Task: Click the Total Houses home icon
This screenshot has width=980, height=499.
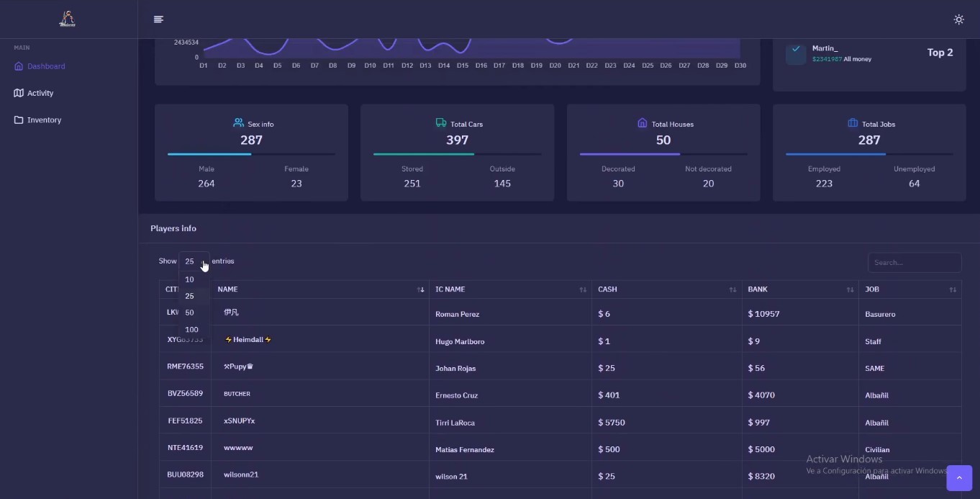Action: coord(643,123)
